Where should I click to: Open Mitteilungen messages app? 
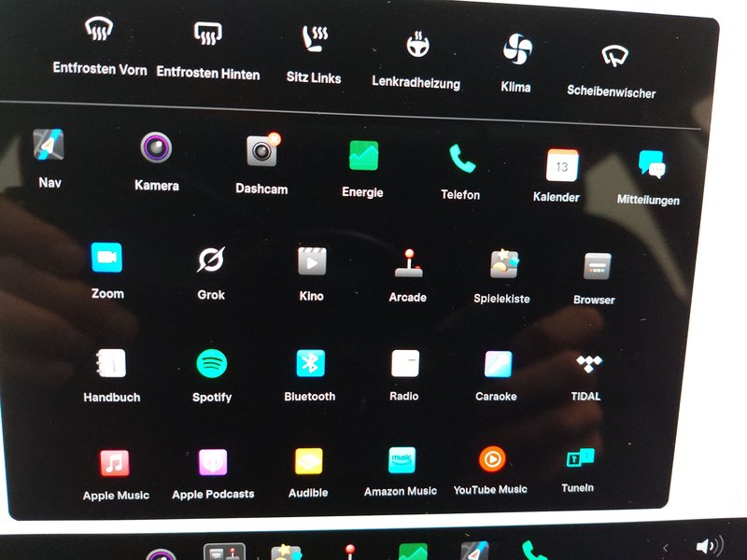click(651, 164)
